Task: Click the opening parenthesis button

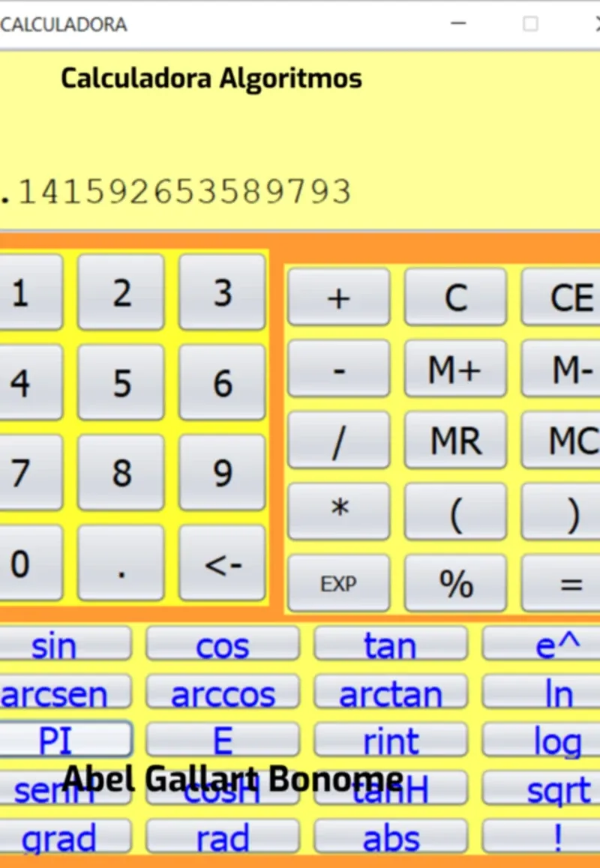Action: tap(455, 512)
